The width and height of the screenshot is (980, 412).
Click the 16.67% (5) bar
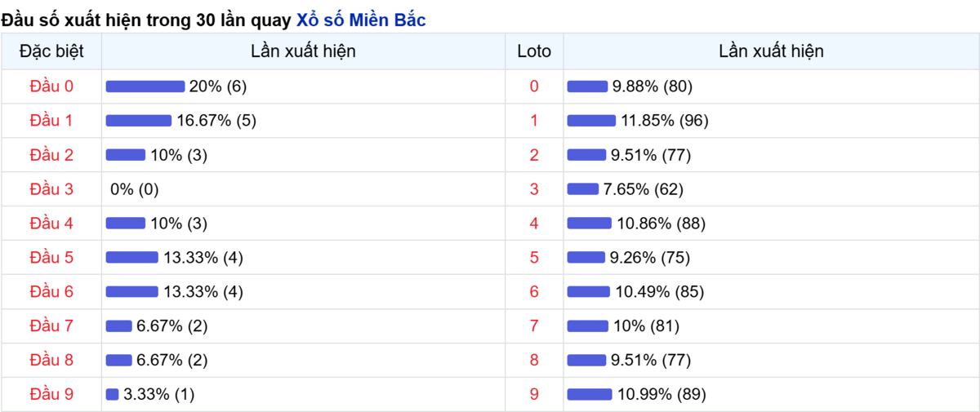(x=139, y=121)
